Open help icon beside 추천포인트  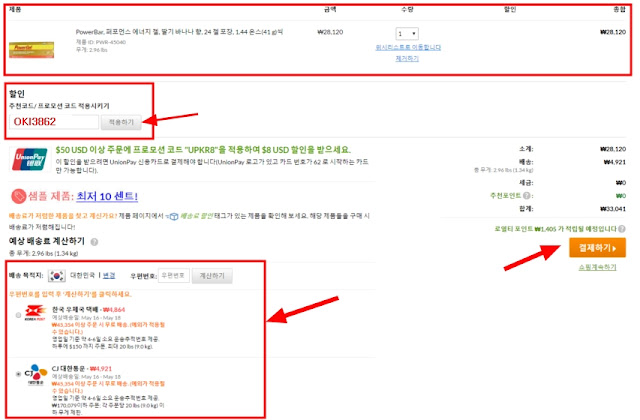tap(527, 196)
